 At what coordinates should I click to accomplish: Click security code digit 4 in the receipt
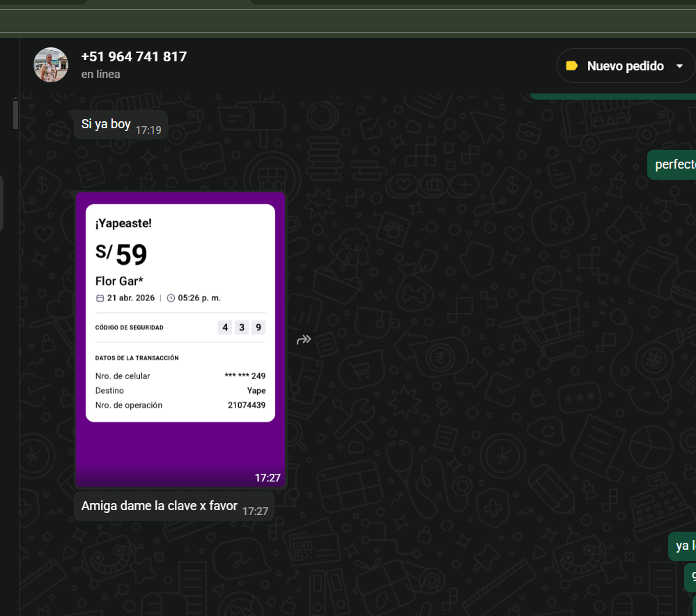coord(225,328)
